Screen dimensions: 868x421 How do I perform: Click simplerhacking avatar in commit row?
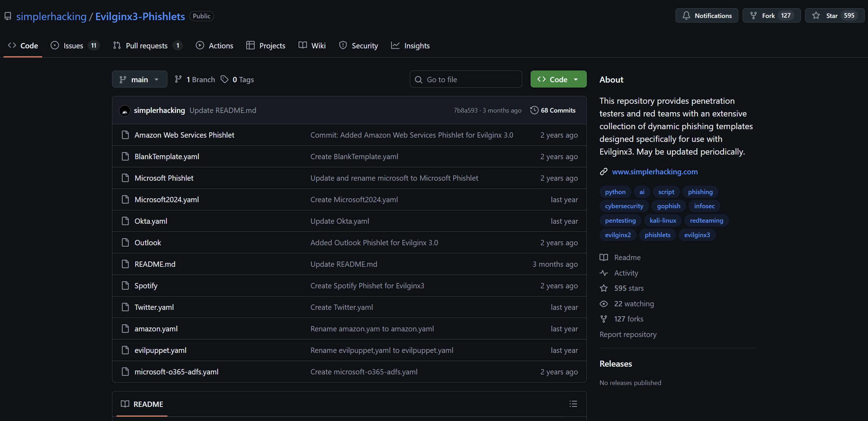[x=125, y=110]
